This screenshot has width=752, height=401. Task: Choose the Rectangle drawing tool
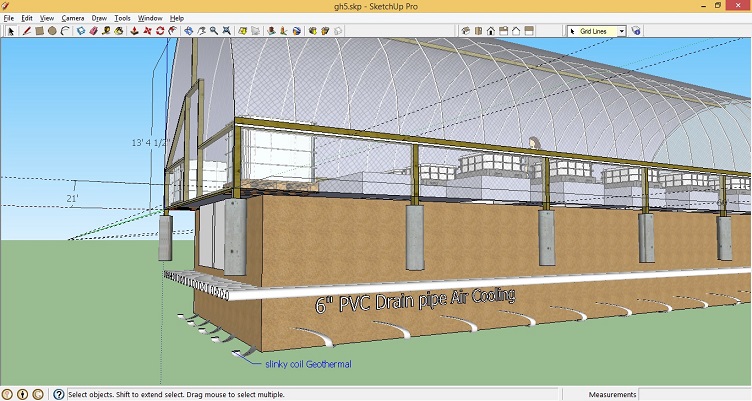pos(39,31)
